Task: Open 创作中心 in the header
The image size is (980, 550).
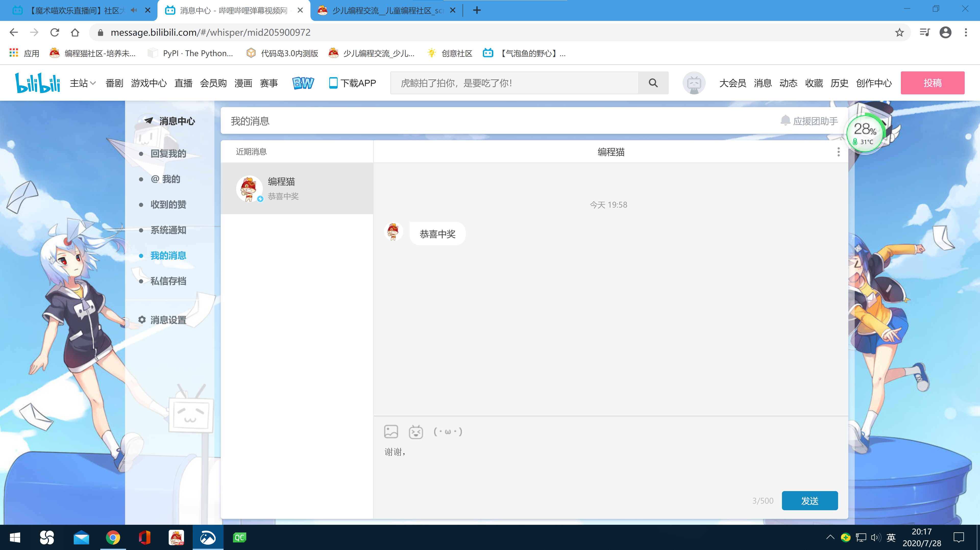Action: (x=874, y=83)
